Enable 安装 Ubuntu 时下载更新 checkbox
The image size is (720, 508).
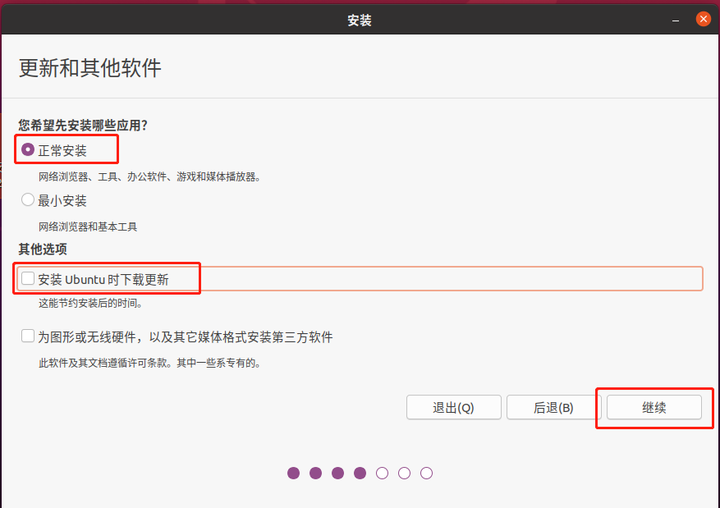28,279
